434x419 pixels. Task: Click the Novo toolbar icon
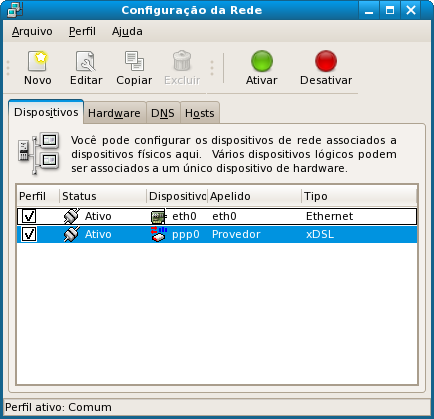pos(37,61)
